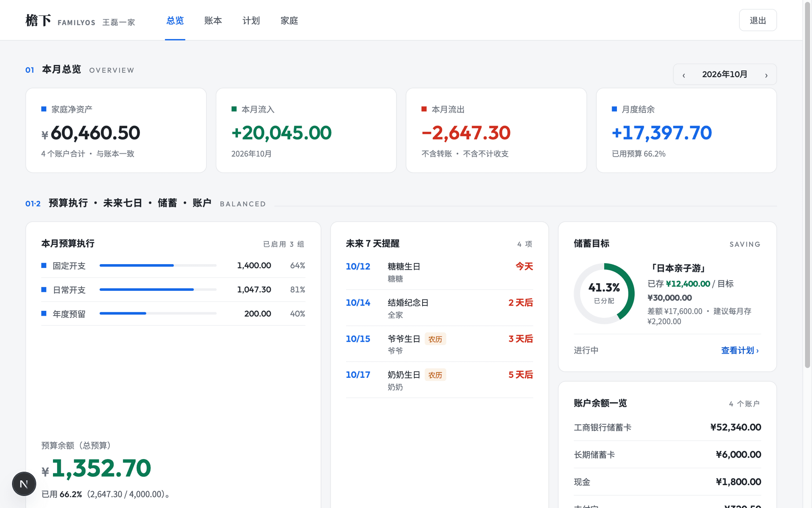Select the 结婚纪念日 reminder row

[439, 308]
